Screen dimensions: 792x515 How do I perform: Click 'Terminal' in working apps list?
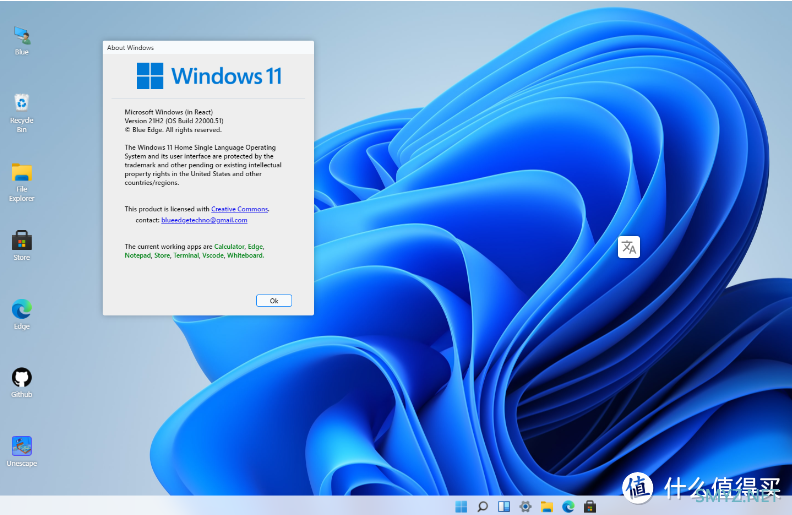(186, 255)
